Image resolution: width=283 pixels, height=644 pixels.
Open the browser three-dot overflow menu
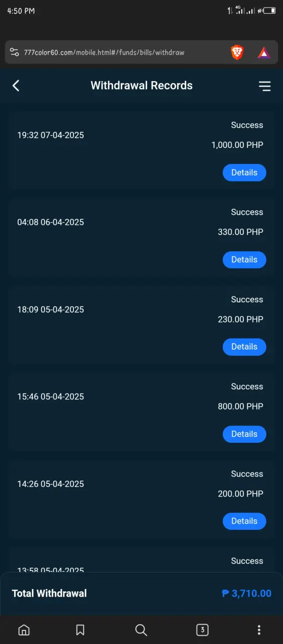pos(259,630)
